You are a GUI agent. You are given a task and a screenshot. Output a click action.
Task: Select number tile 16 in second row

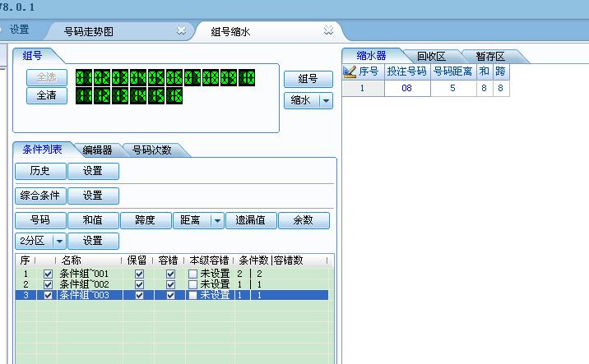(174, 96)
